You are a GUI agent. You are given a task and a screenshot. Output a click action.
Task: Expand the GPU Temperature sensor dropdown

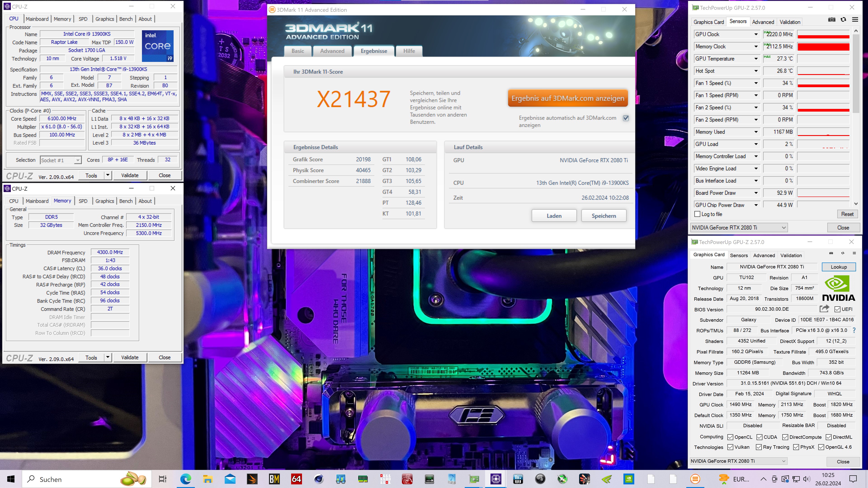click(756, 59)
